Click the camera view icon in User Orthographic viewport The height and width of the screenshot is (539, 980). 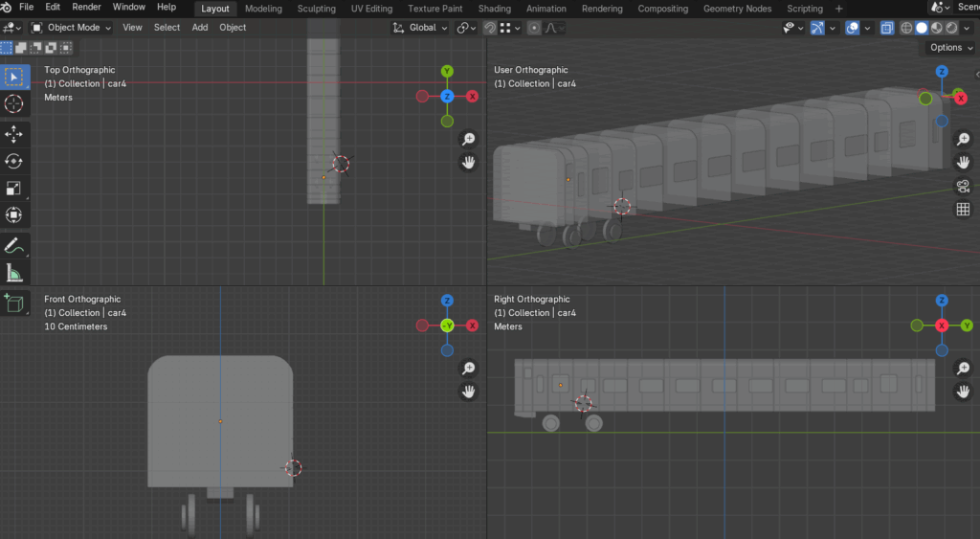(963, 186)
